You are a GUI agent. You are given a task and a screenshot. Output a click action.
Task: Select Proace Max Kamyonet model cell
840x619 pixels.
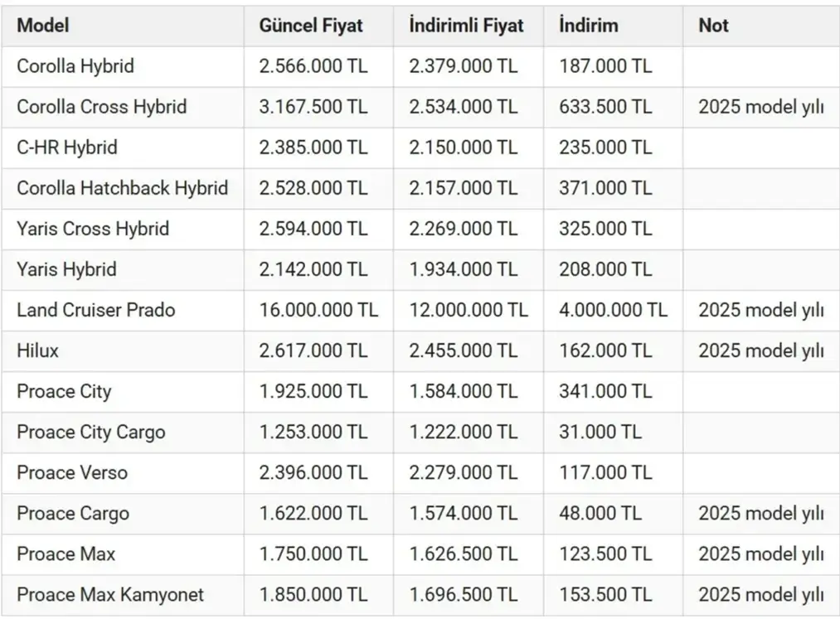[110, 594]
